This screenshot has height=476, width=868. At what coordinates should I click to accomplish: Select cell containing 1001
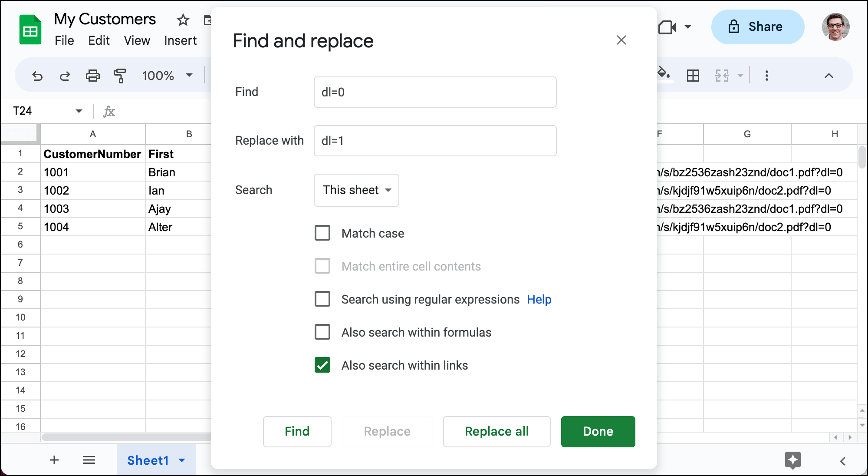92,172
